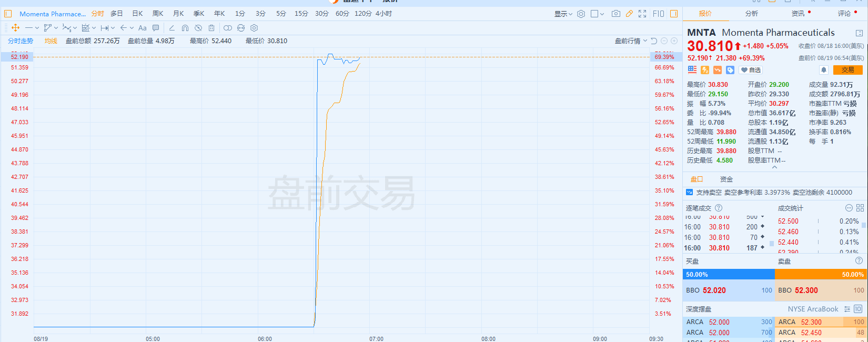Expand the Fibonacci tool dropdown arrow
This screenshot has width=868, height=342.
coord(94,28)
